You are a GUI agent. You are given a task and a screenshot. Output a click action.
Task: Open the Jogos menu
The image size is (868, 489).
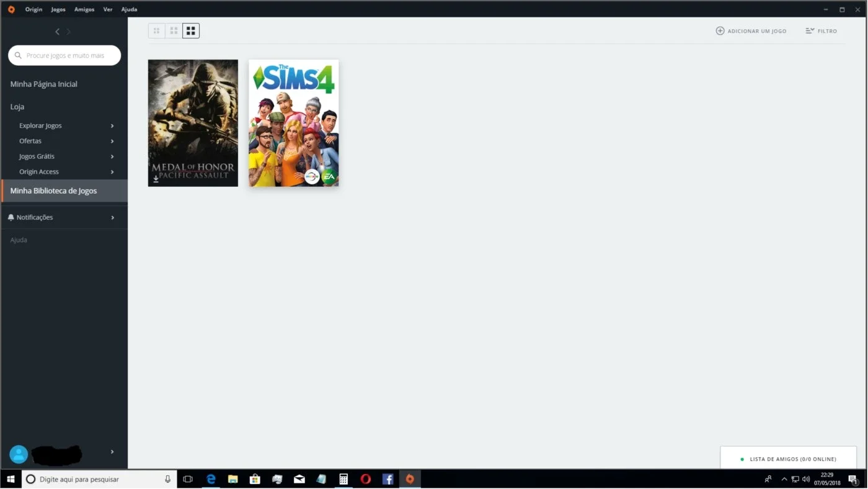click(x=58, y=9)
